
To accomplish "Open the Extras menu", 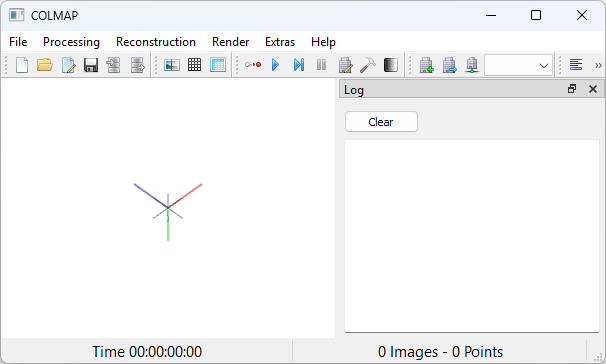I will point(280,42).
